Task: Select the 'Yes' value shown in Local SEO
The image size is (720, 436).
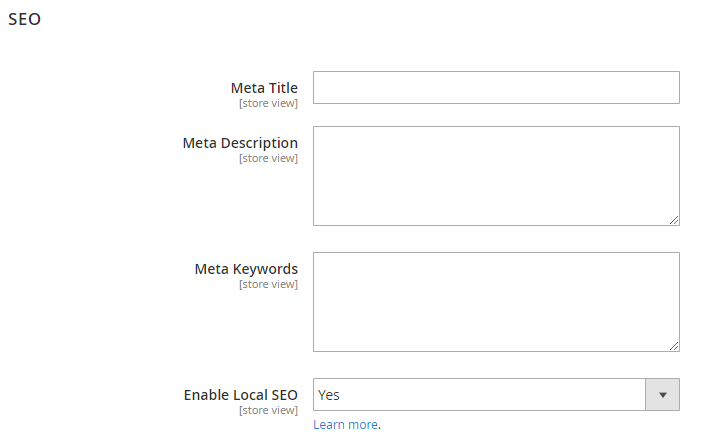Action: coord(329,395)
